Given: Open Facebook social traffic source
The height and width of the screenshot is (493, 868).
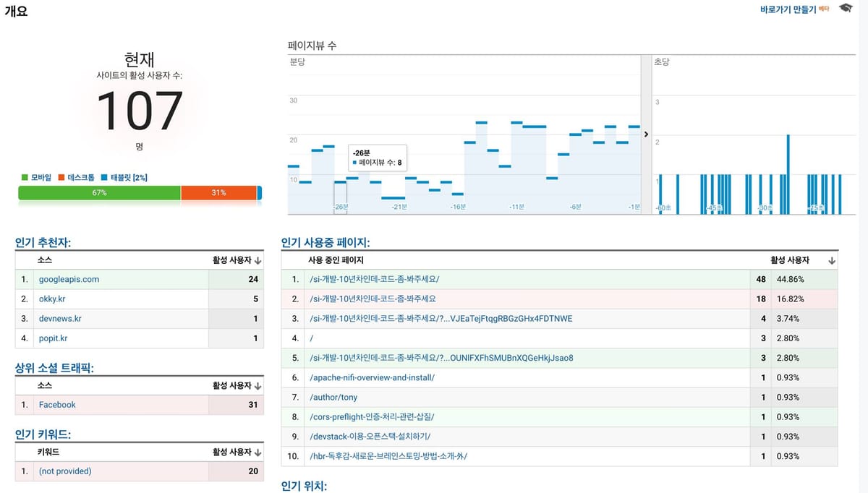Looking at the screenshot, I should click(57, 405).
